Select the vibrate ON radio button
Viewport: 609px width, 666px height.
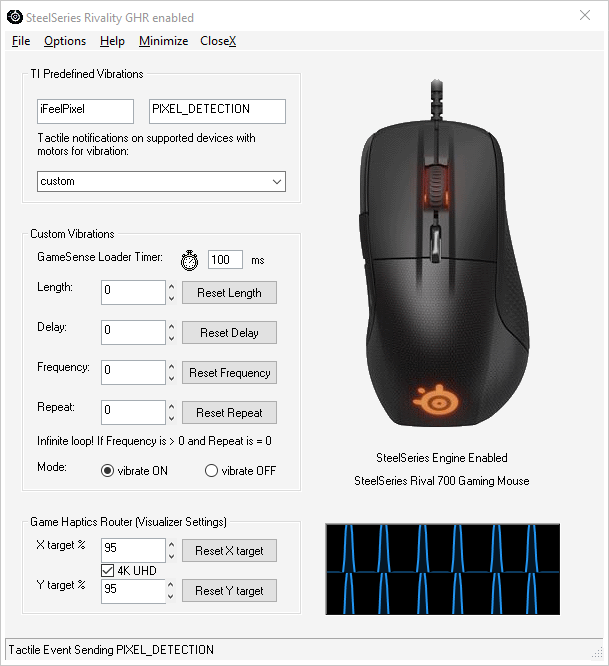tap(107, 471)
